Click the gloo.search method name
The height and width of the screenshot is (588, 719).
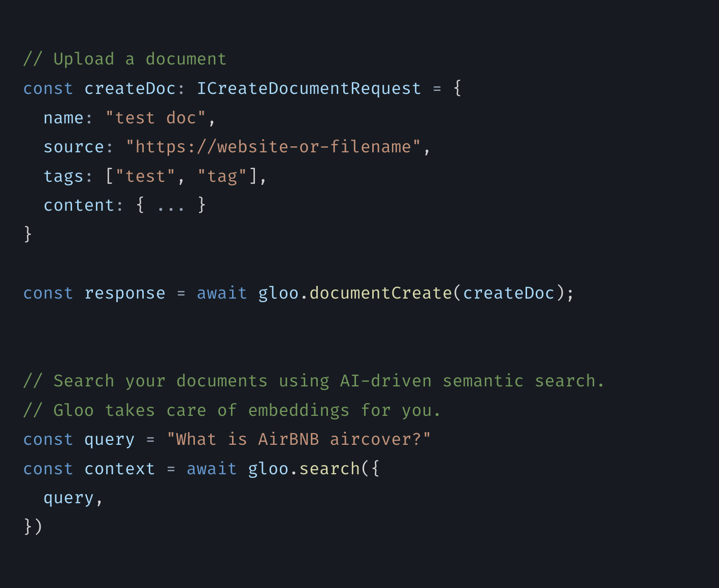coord(330,469)
